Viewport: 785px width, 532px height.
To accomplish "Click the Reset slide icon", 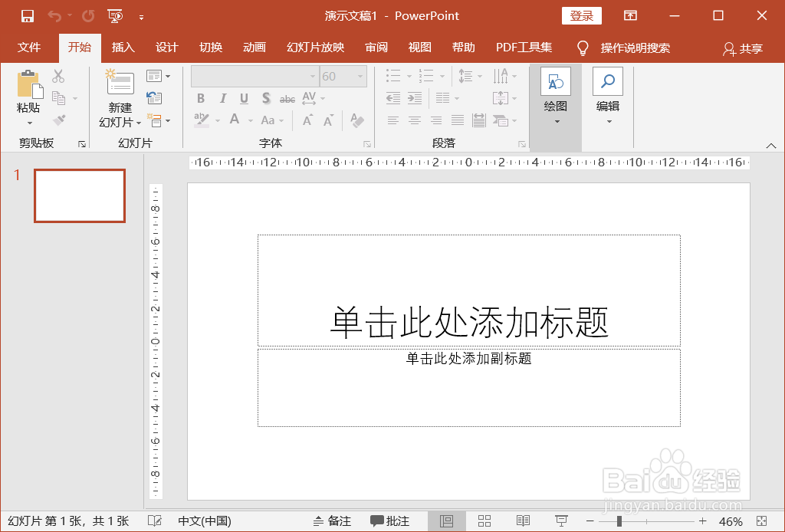I will pos(154,97).
